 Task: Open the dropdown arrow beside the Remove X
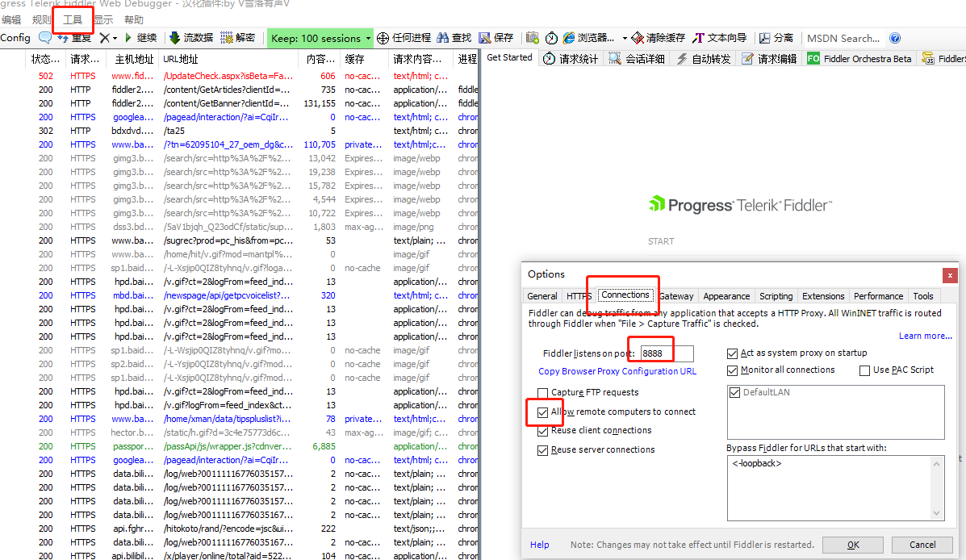(x=115, y=38)
